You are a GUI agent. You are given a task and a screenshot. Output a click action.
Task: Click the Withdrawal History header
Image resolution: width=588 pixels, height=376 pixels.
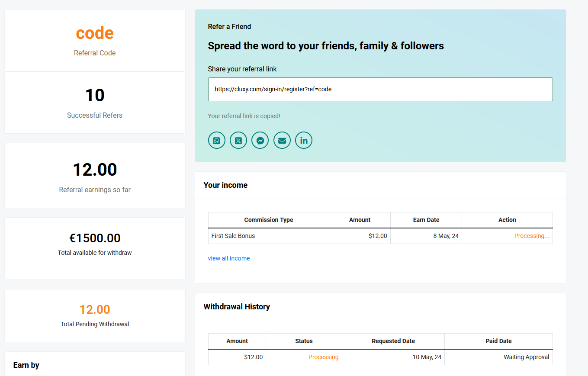(x=237, y=306)
